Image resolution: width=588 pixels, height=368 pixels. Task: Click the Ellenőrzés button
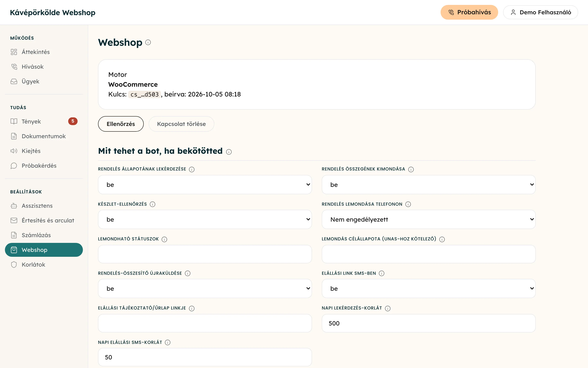(121, 124)
